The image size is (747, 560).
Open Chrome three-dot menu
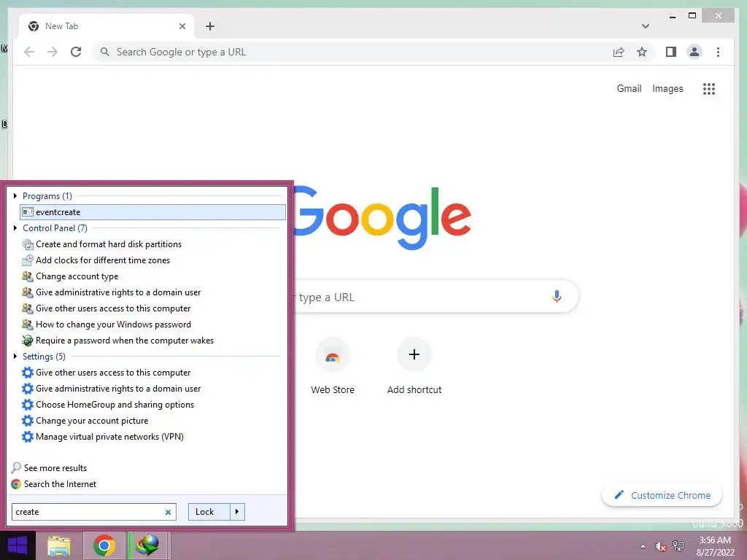(718, 52)
